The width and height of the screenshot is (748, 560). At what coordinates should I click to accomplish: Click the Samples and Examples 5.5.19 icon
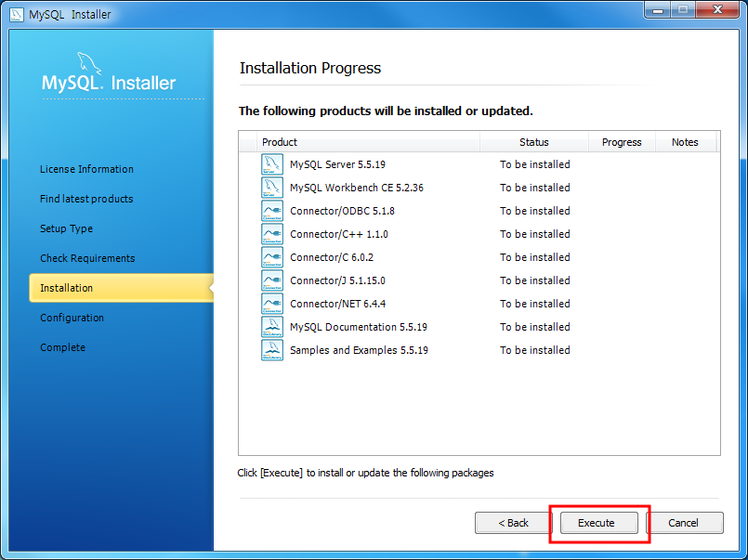(272, 350)
